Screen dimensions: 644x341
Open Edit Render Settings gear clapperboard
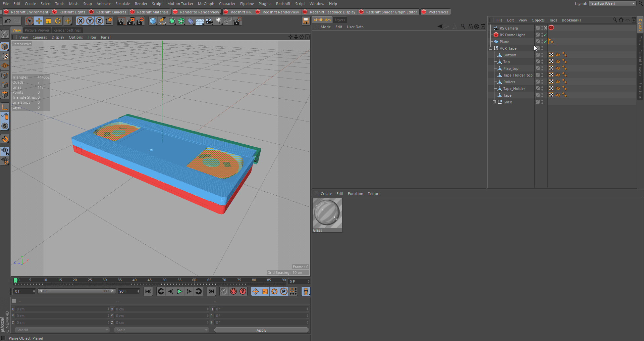(x=140, y=21)
